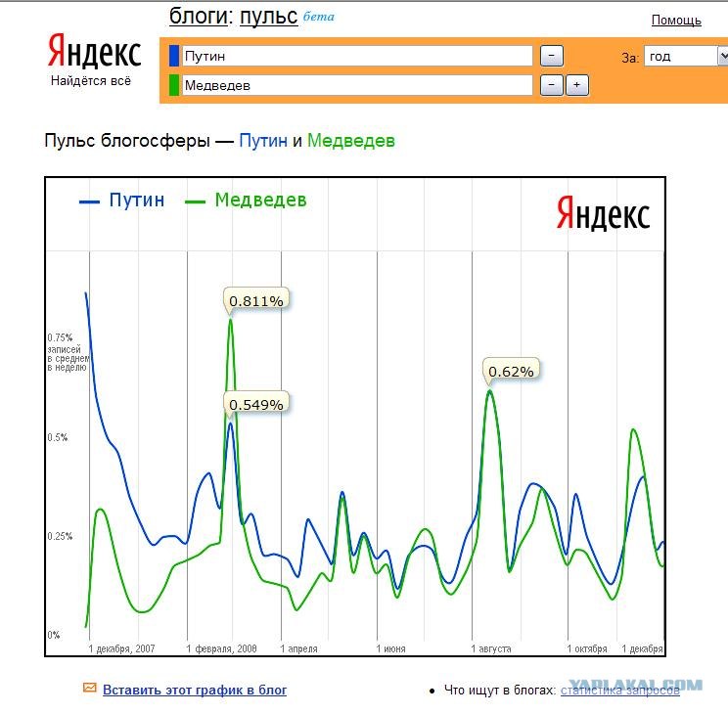Image resolution: width=728 pixels, height=714 pixels.
Task: Open the блоги link in the title
Action: [199, 17]
